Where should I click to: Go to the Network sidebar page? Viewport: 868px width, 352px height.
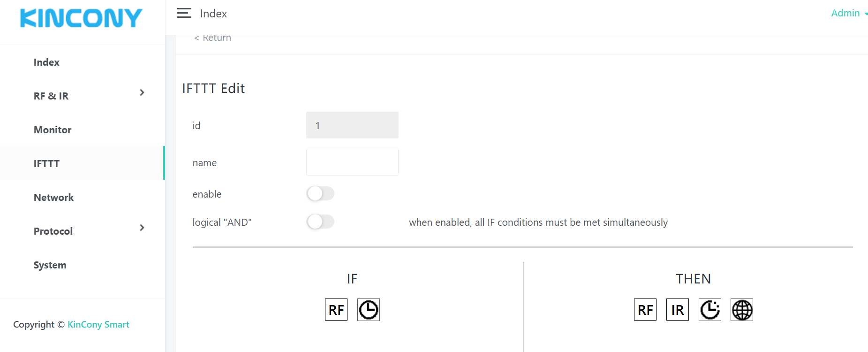coord(53,198)
